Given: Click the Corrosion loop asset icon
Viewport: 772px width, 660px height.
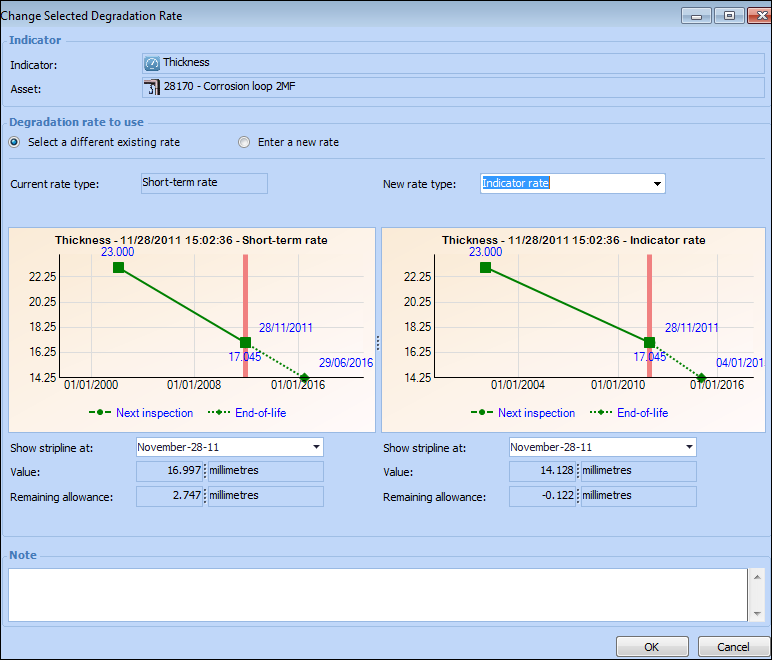Looking at the screenshot, I should coord(152,87).
